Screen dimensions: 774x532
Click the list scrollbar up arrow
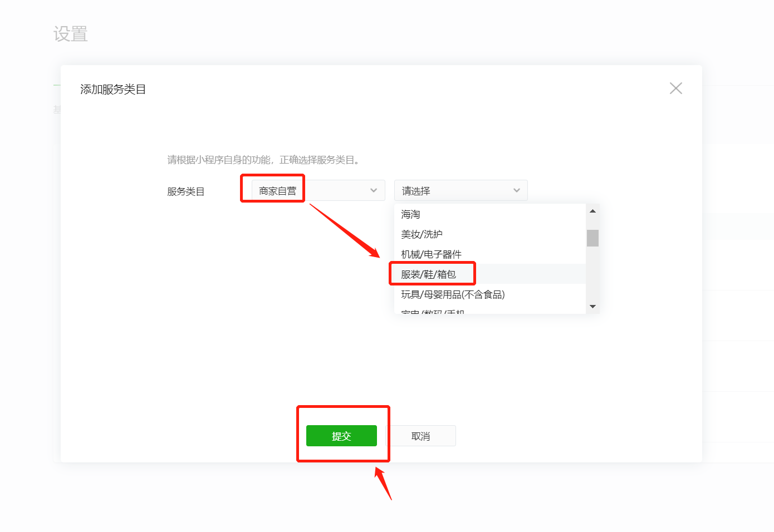[592, 211]
